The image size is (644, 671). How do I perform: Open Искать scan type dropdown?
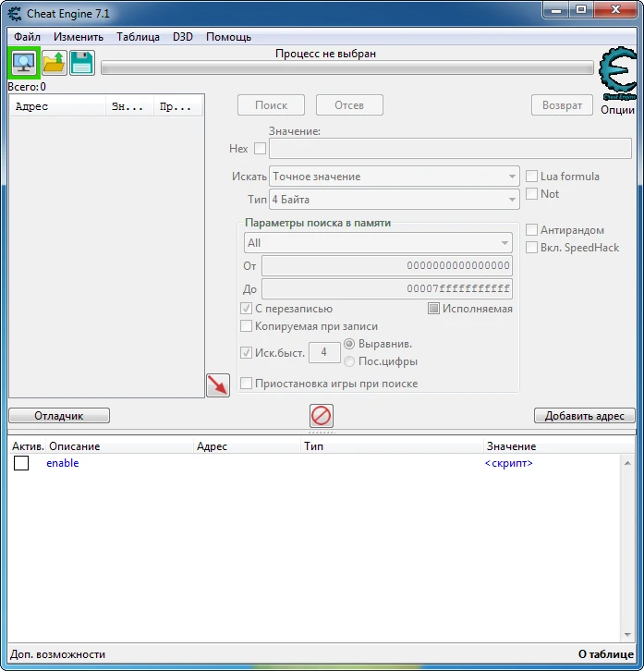click(x=395, y=177)
